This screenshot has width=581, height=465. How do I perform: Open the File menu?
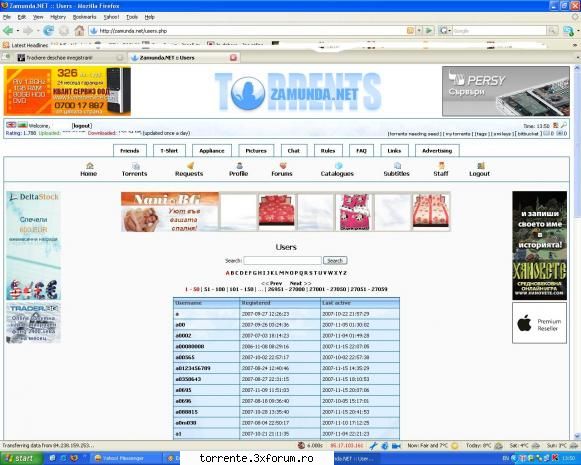(7, 17)
